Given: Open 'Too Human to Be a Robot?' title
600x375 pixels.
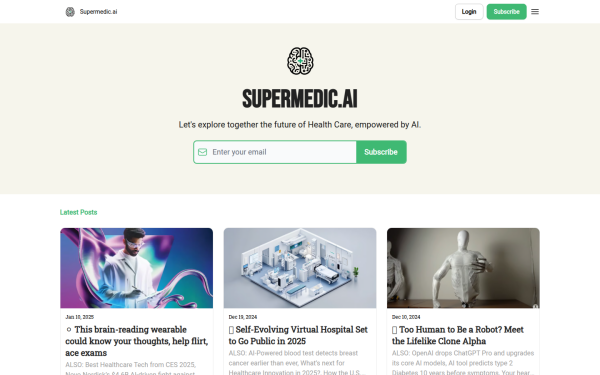Looking at the screenshot, I should click(458, 335).
